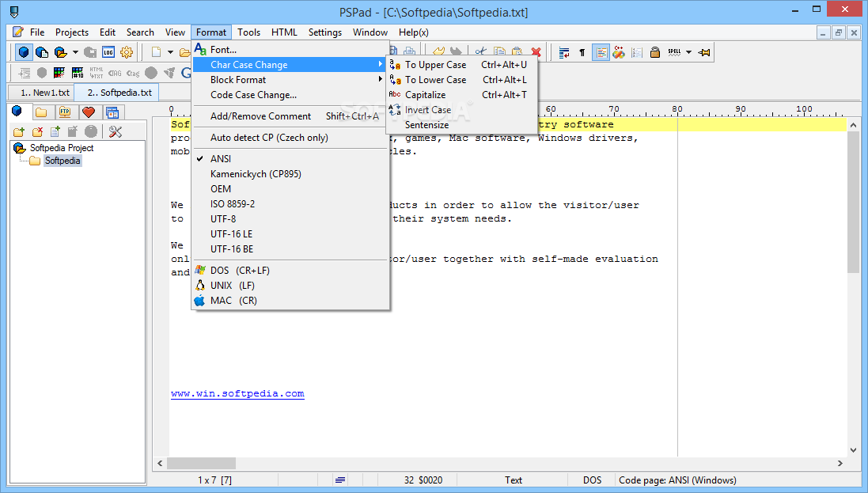Select Auto detect CP (Czech only)
Image resolution: width=868 pixels, height=493 pixels.
(x=290, y=138)
